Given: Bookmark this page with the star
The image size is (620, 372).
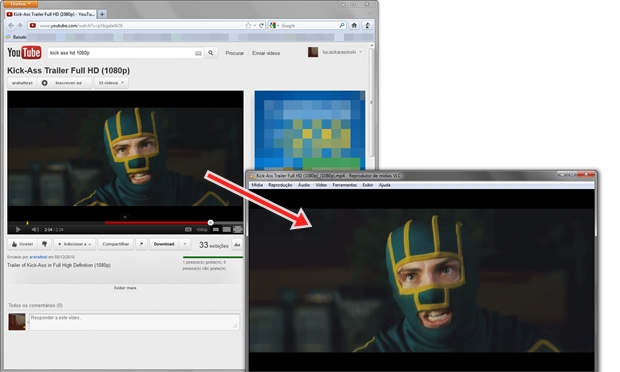Looking at the screenshot, I should [x=248, y=25].
